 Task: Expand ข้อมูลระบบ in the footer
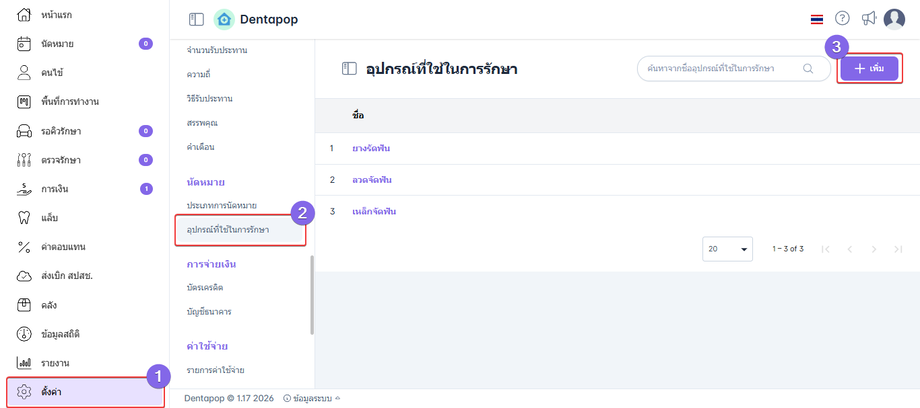[x=311, y=398]
